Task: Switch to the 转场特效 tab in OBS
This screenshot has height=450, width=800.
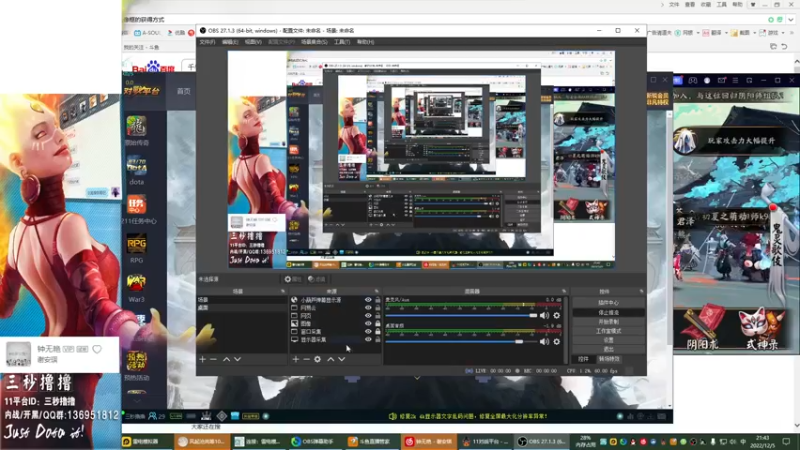Action: 609,359
